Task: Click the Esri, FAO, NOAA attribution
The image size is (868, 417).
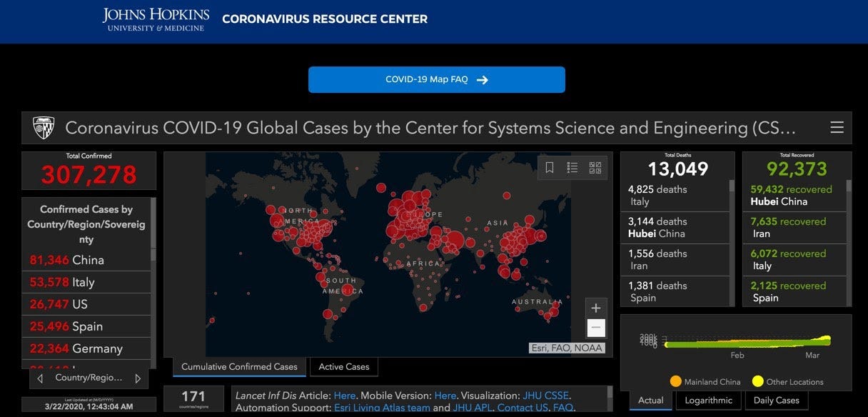Action: click(x=567, y=346)
